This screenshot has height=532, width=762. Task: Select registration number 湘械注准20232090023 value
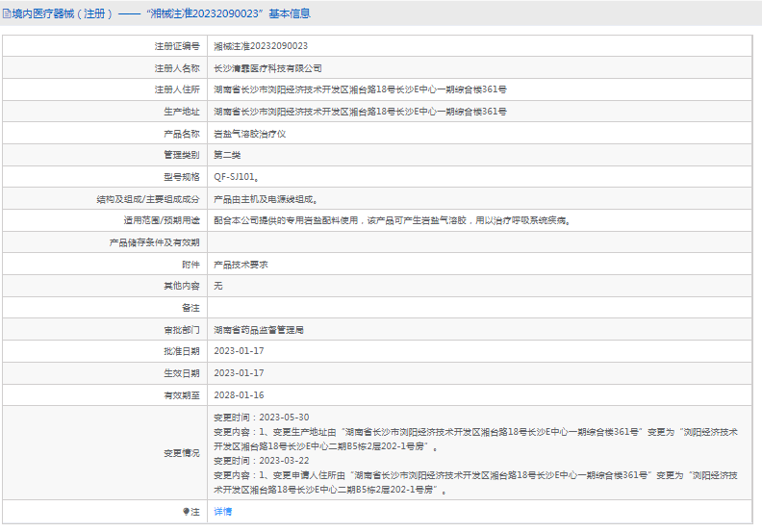point(261,46)
